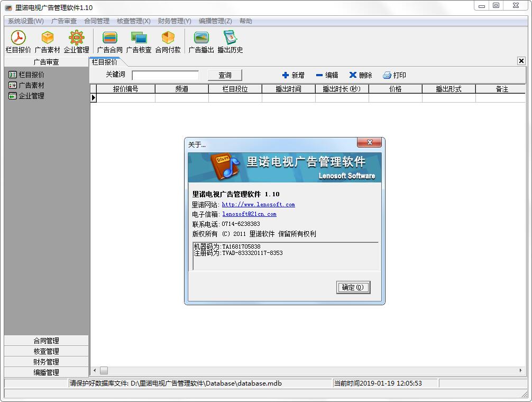This screenshot has width=532, height=402.
Task: Close the 关于 dialog with the red X
Action: pos(369,143)
